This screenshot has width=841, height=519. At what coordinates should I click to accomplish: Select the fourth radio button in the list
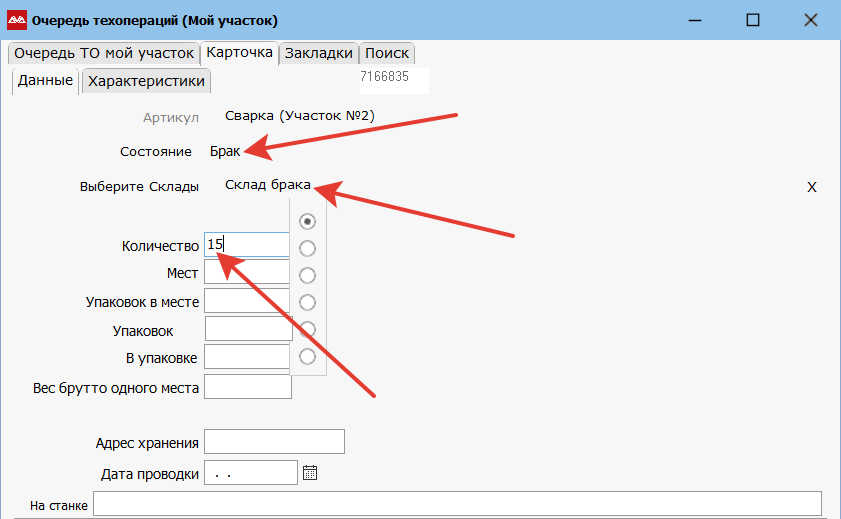308,302
